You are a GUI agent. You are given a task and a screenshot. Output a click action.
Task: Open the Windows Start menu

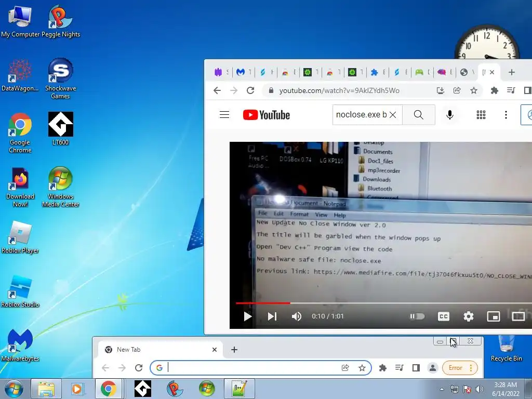coord(14,389)
